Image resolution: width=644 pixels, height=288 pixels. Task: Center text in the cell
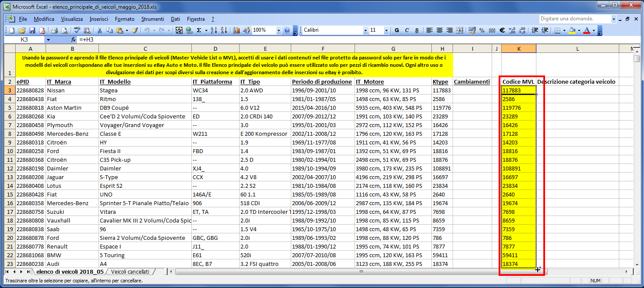coord(440,30)
